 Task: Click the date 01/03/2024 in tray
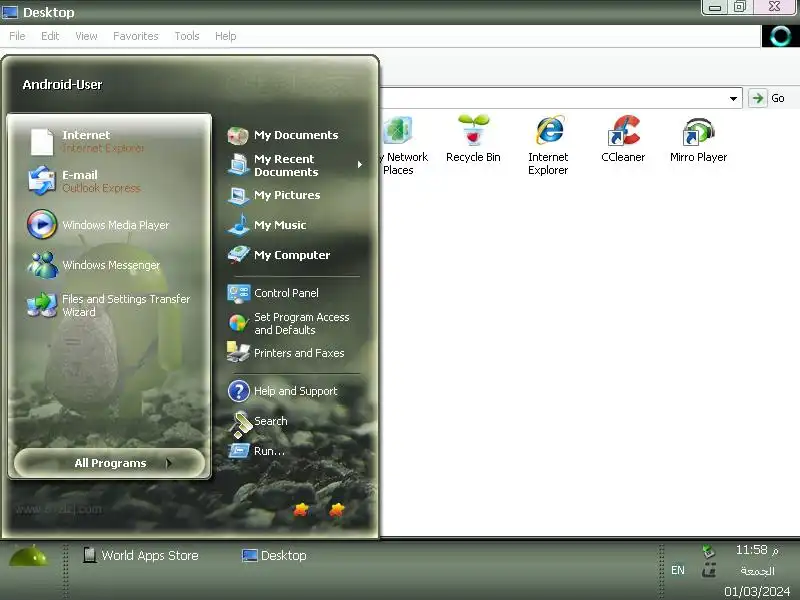point(757,592)
